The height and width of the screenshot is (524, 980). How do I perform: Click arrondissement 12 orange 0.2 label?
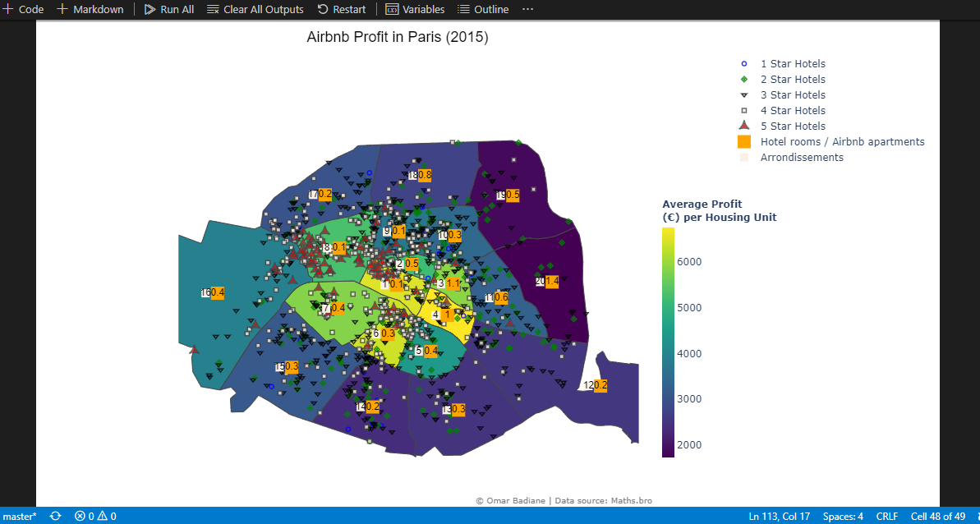pyautogui.click(x=600, y=385)
